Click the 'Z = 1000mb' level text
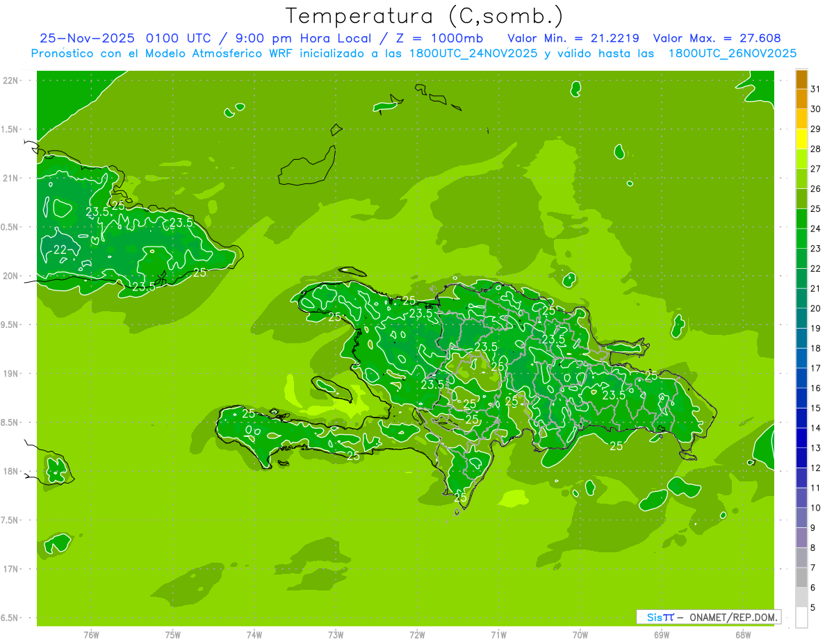The height and width of the screenshot is (644, 834). [x=441, y=38]
